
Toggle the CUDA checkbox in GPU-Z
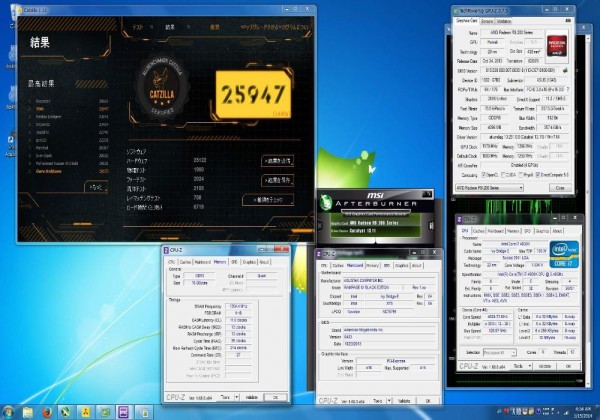coord(503,175)
